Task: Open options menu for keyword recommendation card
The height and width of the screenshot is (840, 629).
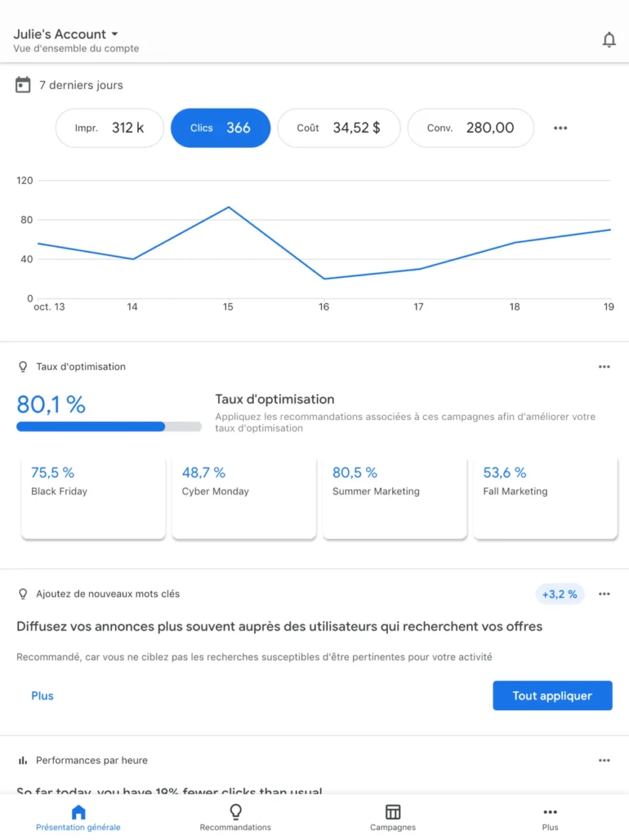Action: coord(604,594)
